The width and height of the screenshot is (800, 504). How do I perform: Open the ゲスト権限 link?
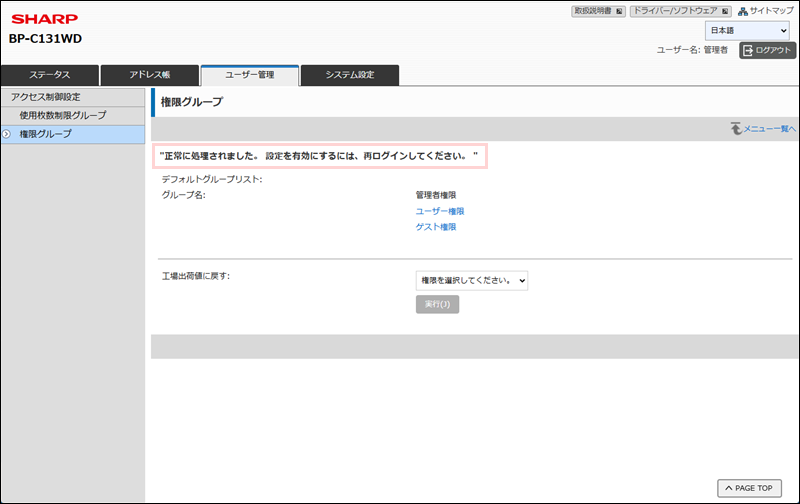click(436, 227)
